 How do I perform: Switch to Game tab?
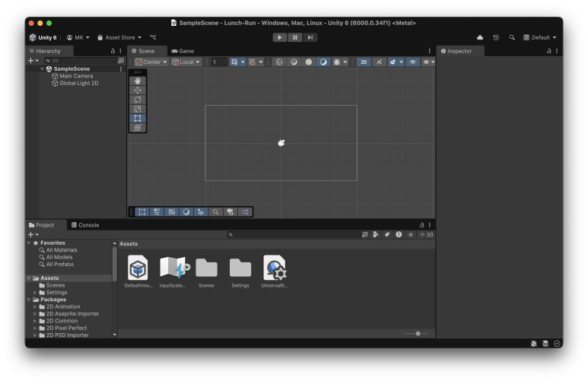[183, 51]
